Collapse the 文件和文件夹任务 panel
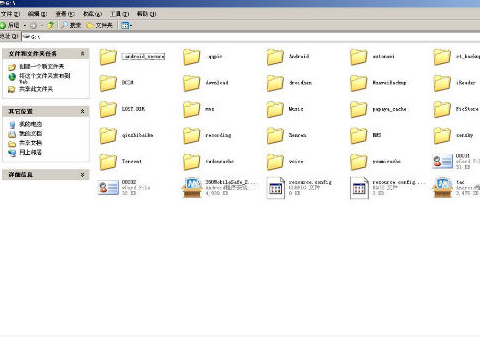The width and height of the screenshot is (480, 360). [x=82, y=54]
